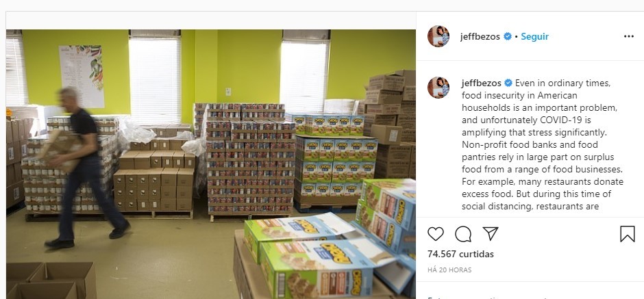Follow the account via Seguir
The width and height of the screenshot is (644, 299).
(535, 36)
